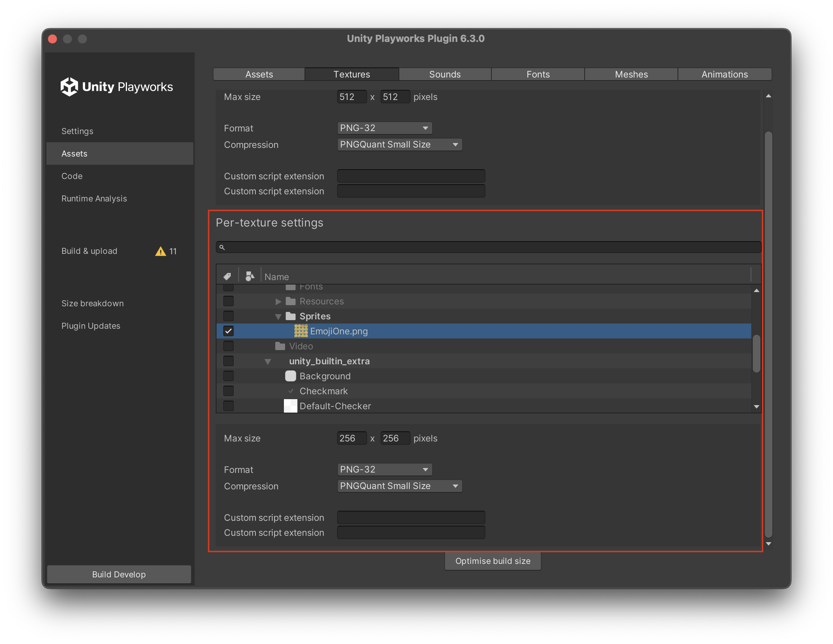Click the Name column header
This screenshot has width=833, height=644.
tap(506, 276)
